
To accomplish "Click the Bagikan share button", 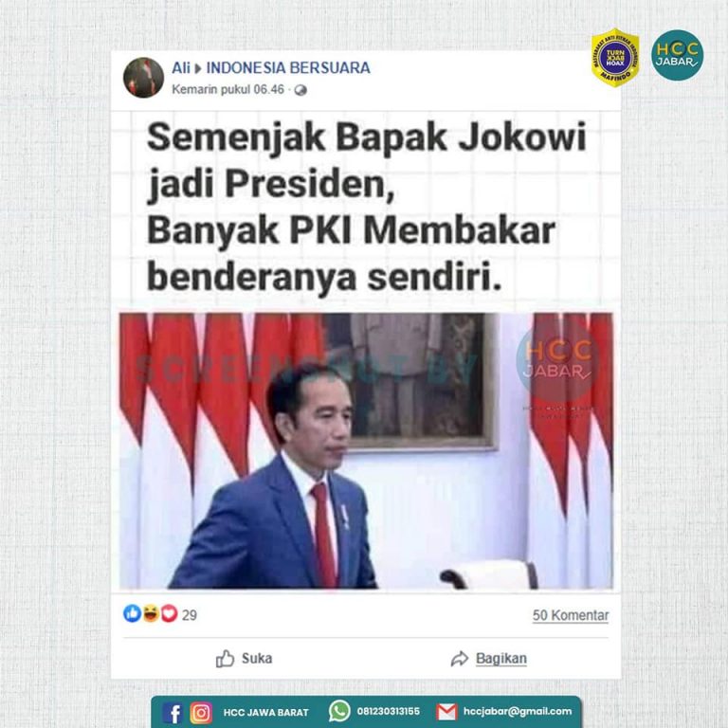I will (489, 659).
